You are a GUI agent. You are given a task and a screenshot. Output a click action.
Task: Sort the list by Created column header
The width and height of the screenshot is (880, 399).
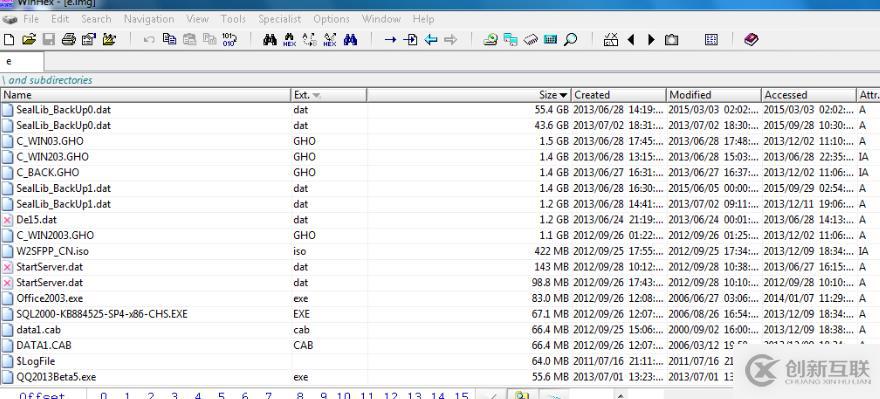[x=618, y=95]
